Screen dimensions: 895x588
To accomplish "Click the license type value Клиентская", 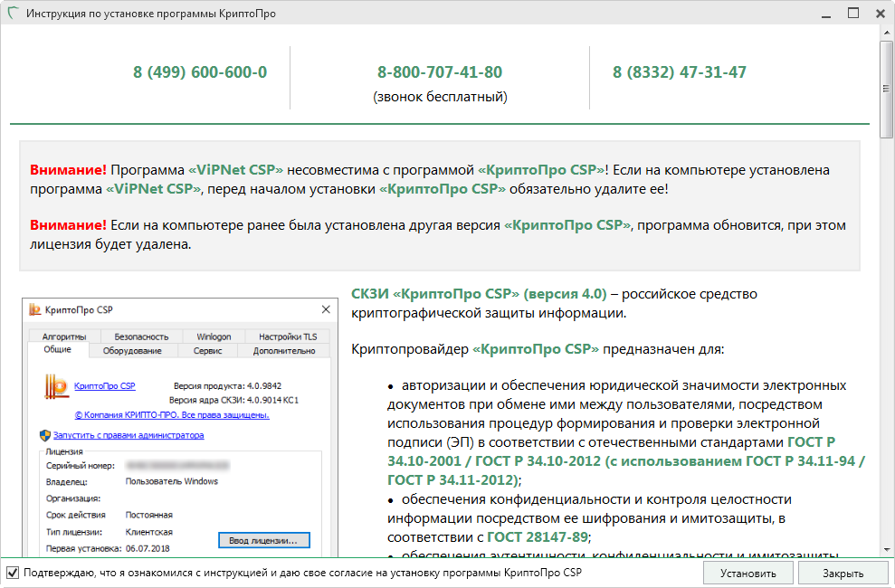I will (x=149, y=532).
